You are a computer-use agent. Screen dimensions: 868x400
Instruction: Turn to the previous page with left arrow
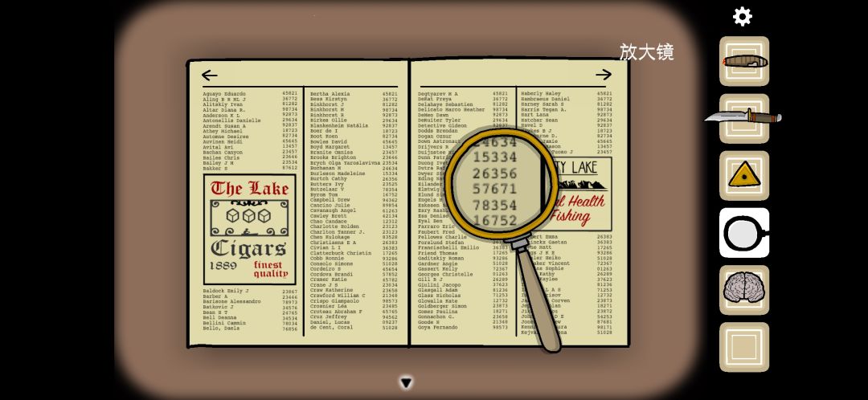pos(210,75)
